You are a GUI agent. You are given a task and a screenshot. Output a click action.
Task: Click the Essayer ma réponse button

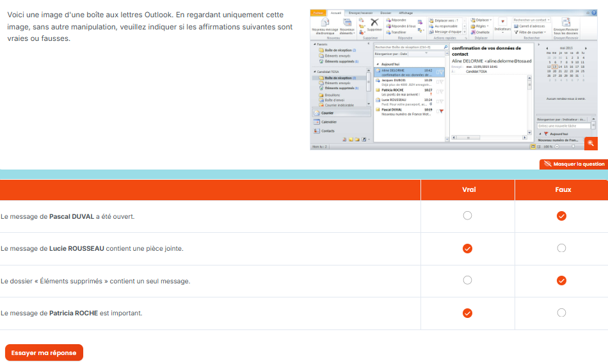44,352
